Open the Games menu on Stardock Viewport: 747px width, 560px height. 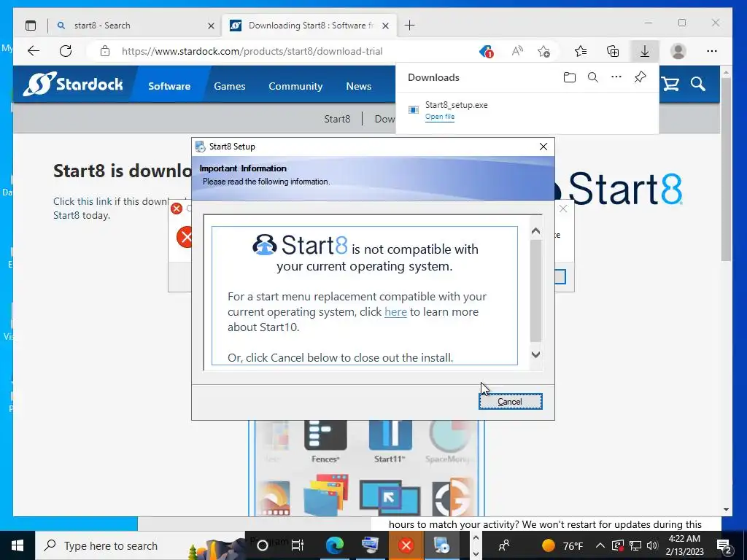230,86
